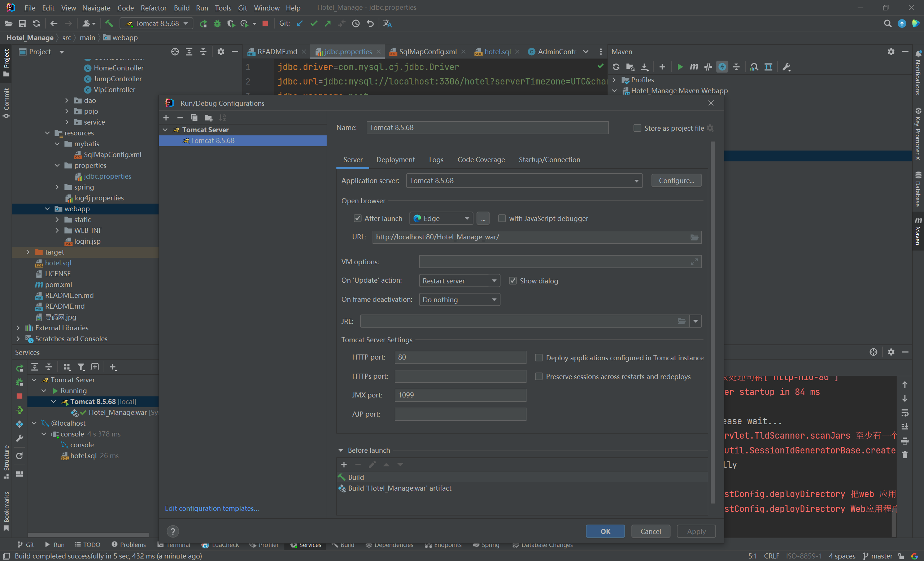
Task: Click Reload All Maven Projects icon
Action: [x=616, y=67]
